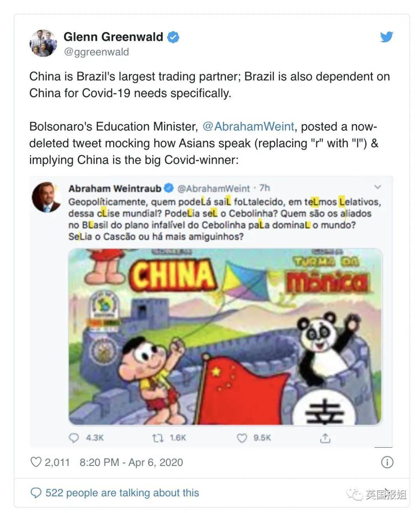The height and width of the screenshot is (513, 420).
Task: Open Glenn Greenwald's profile avatar
Action: (43, 43)
